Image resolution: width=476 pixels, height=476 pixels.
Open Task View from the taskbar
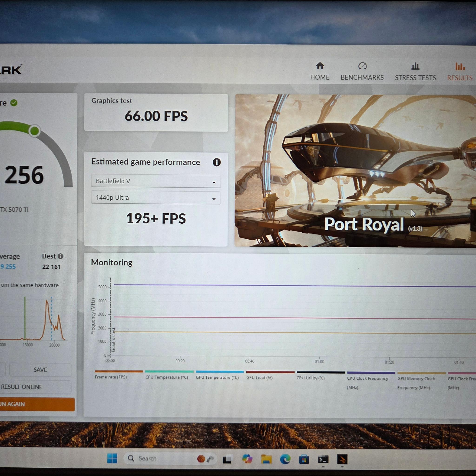pyautogui.click(x=227, y=460)
